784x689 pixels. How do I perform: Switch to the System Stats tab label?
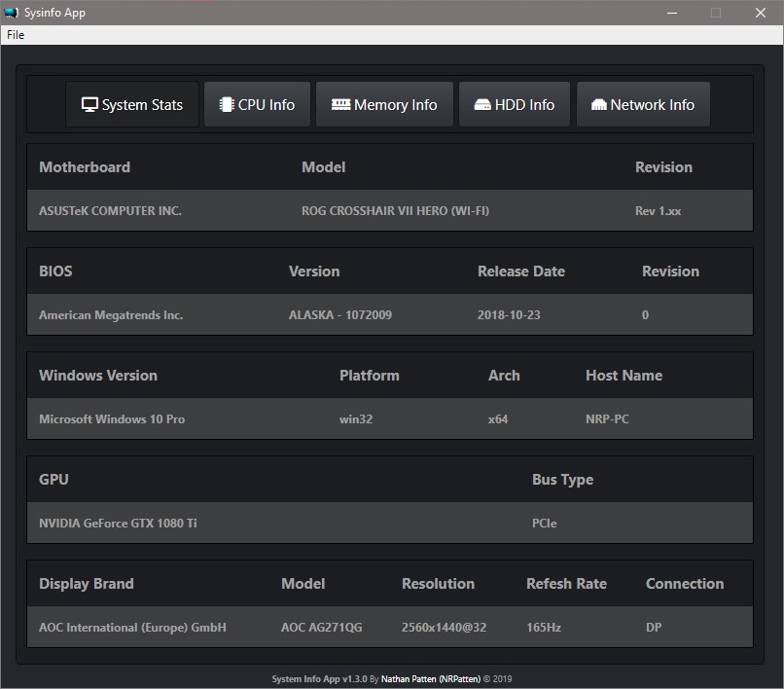point(142,104)
